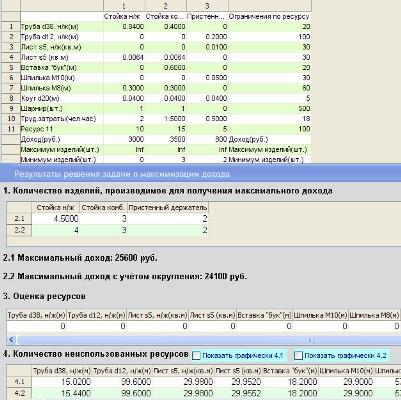Click the income cell '3500'

coord(166,139)
